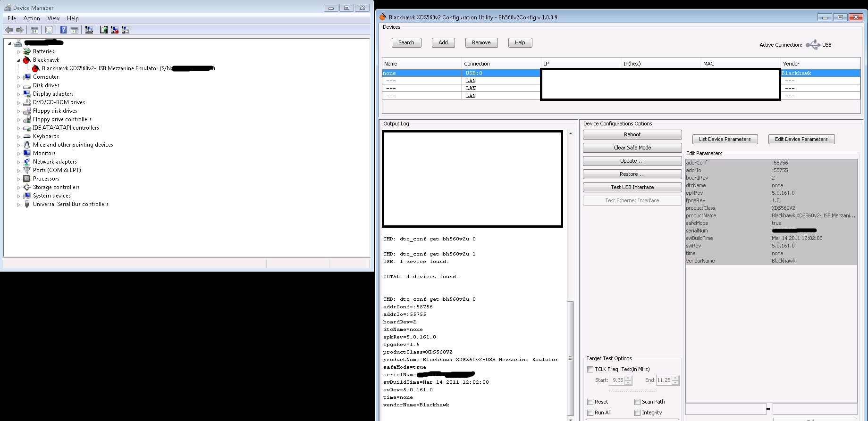Click the USB Active Connection icon

pos(813,45)
